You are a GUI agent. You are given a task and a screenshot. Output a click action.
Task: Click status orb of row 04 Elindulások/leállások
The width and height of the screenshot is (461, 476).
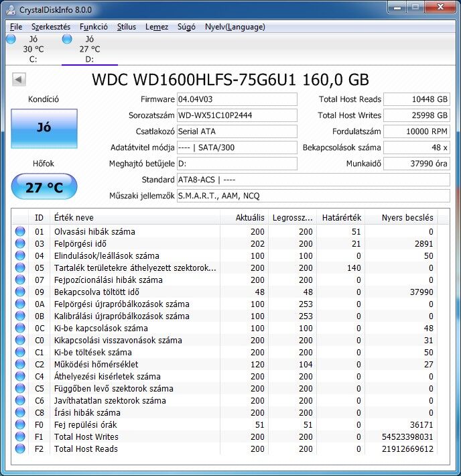click(x=20, y=255)
